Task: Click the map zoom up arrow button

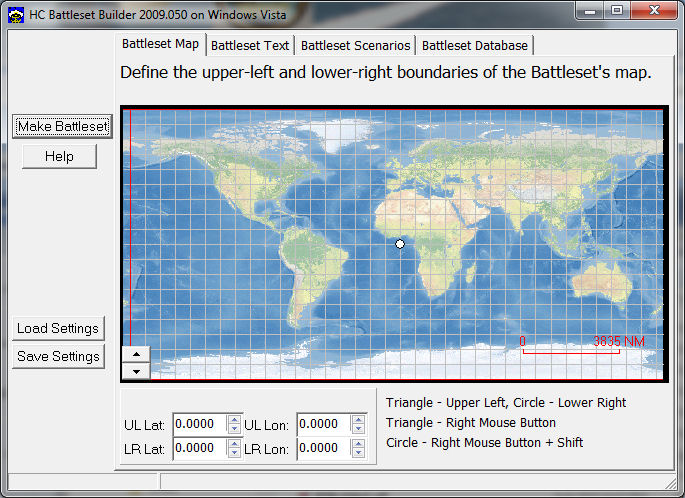Action: click(136, 354)
